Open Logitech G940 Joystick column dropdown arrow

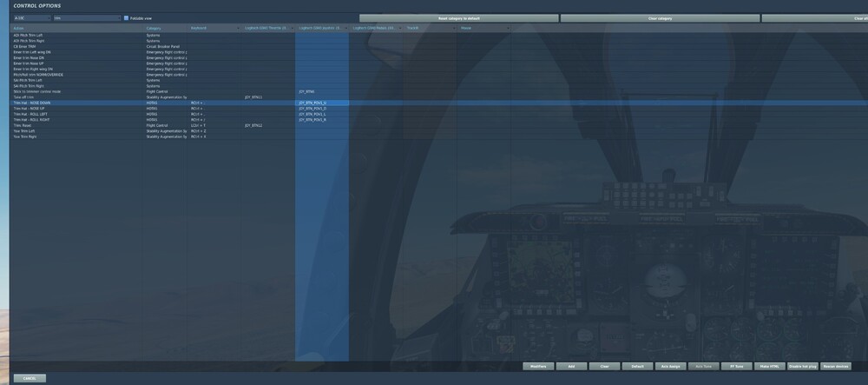(x=346, y=28)
